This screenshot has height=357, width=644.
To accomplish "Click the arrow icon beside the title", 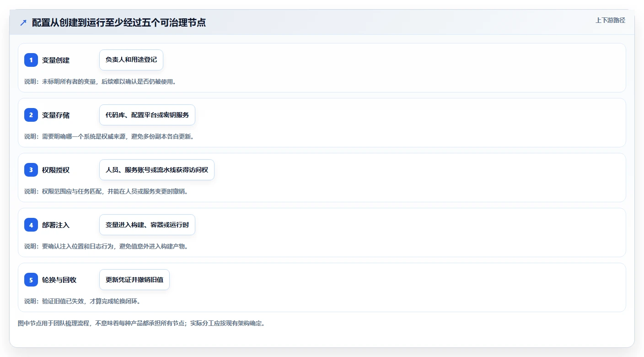I will 23,22.
